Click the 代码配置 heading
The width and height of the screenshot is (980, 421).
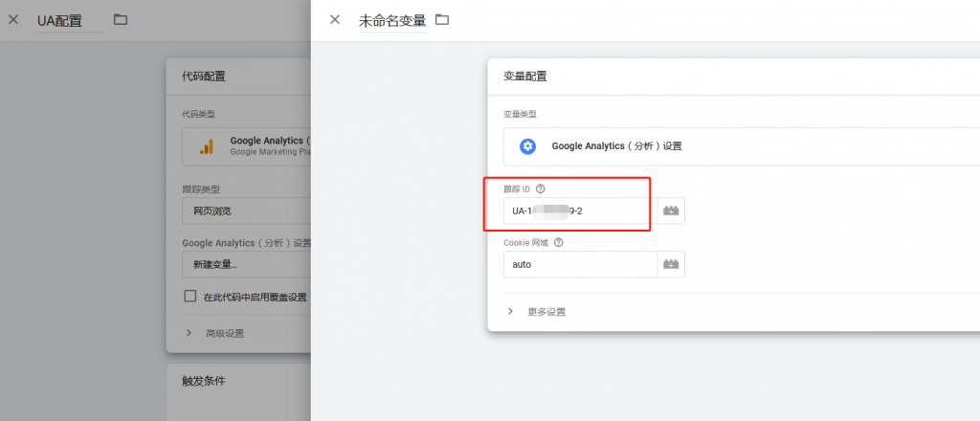pos(204,77)
